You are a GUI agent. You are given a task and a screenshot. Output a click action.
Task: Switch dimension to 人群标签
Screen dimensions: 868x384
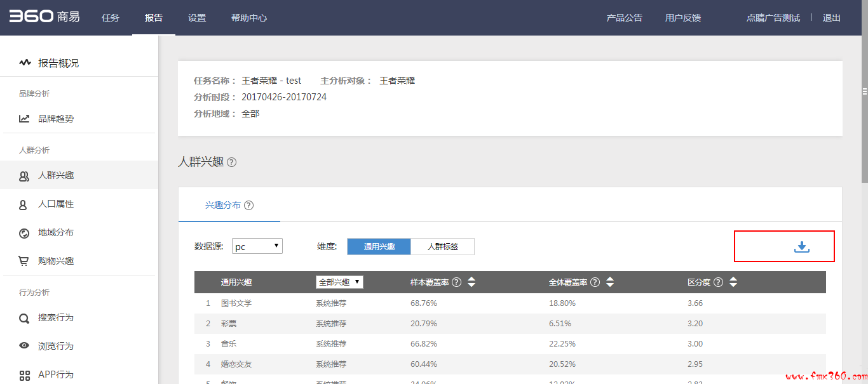[443, 246]
